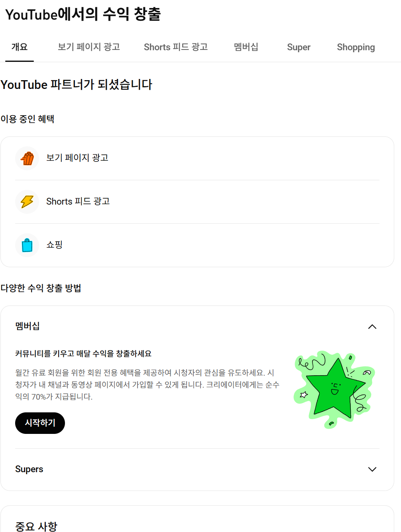Screen dimensions: 401x532
Task: Click the popcorn watch page ads icon
Action: [27, 158]
